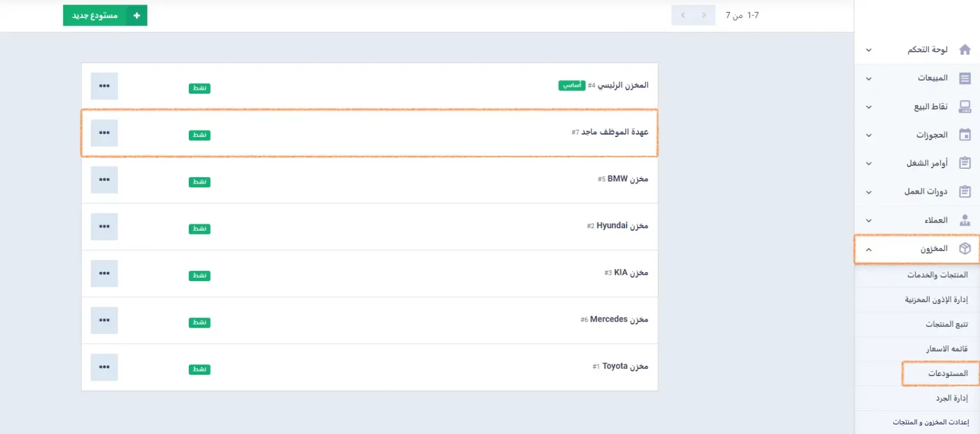
Task: Click the home icon beside لوحة التحكم
Action: 965,50
